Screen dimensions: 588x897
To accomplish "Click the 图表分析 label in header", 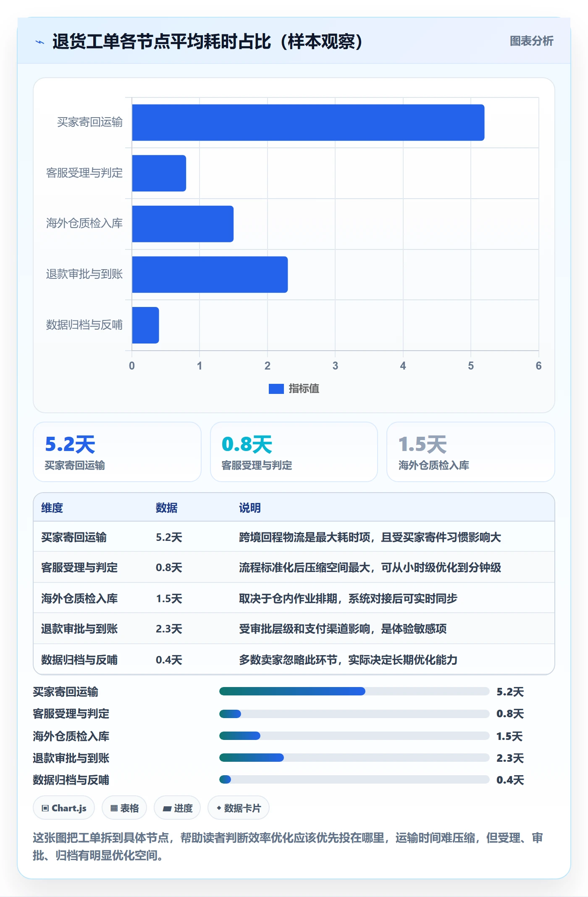I will click(x=531, y=41).
